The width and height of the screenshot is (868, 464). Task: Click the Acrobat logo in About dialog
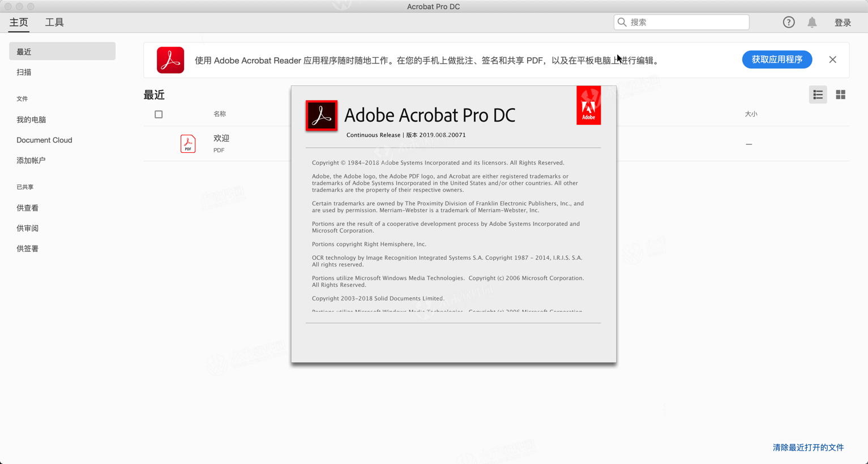tap(322, 115)
